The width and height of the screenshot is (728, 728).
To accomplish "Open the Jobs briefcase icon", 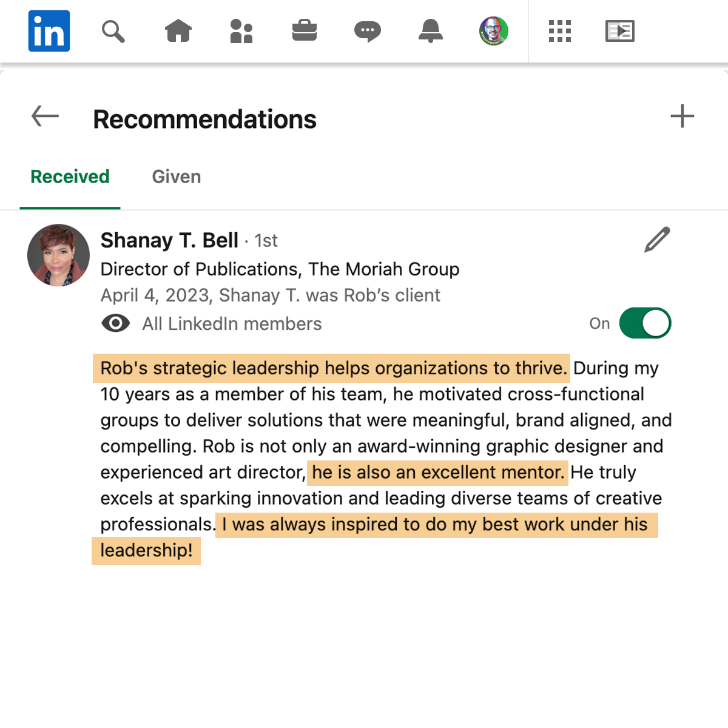I will (305, 31).
